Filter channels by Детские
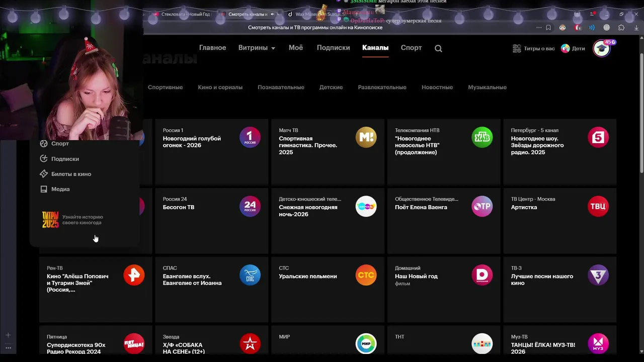 point(331,87)
